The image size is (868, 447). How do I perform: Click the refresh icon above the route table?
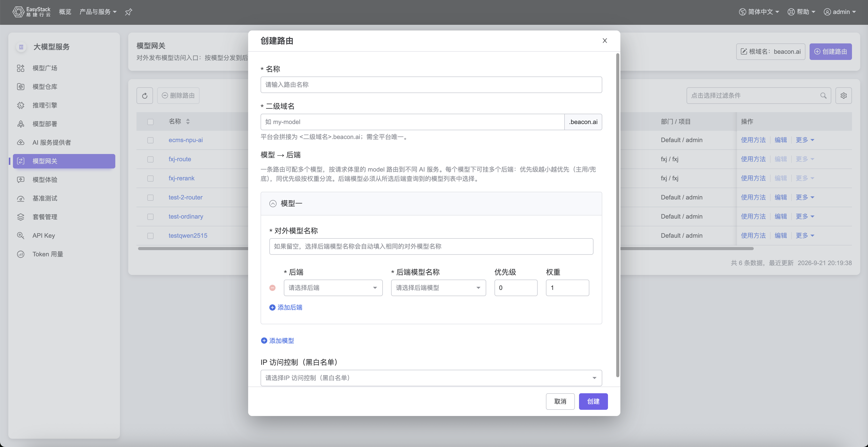click(x=144, y=96)
